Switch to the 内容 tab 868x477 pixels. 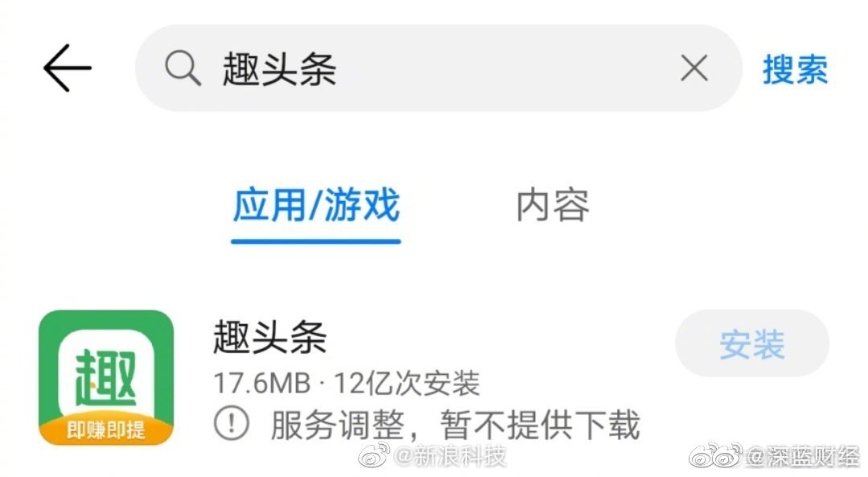552,205
